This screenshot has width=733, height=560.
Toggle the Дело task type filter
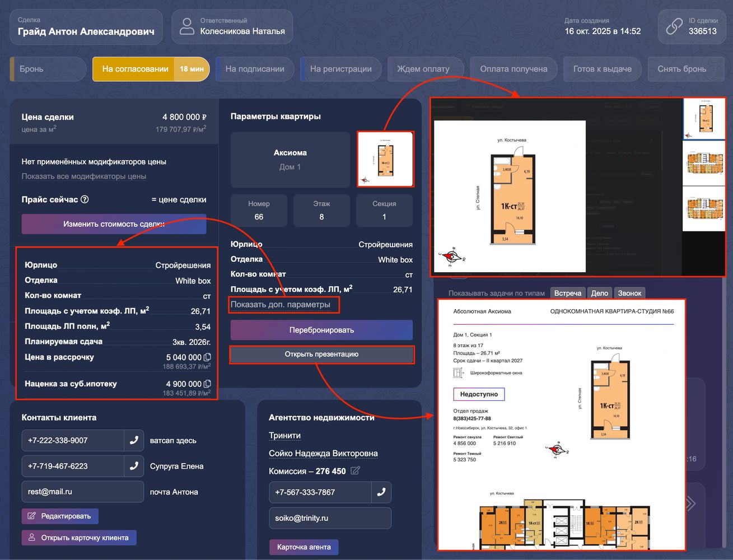[600, 293]
